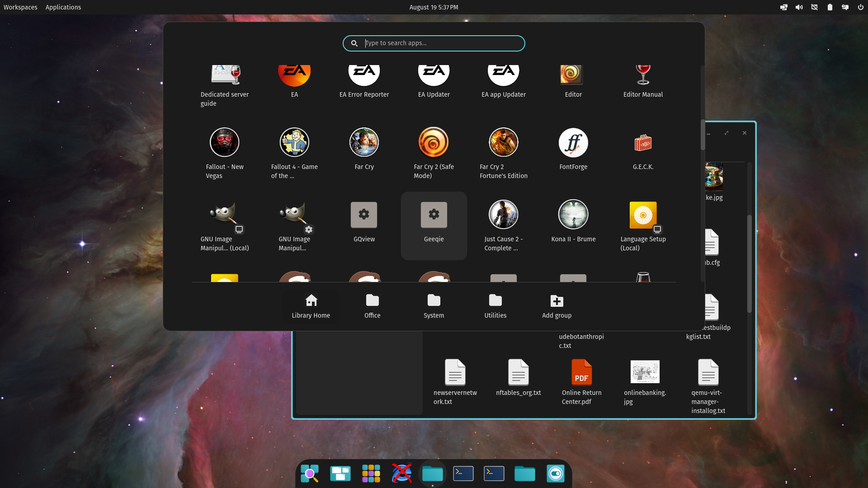868x488 pixels.
Task: Launch Fallout - New Vegas
Action: pyautogui.click(x=225, y=154)
